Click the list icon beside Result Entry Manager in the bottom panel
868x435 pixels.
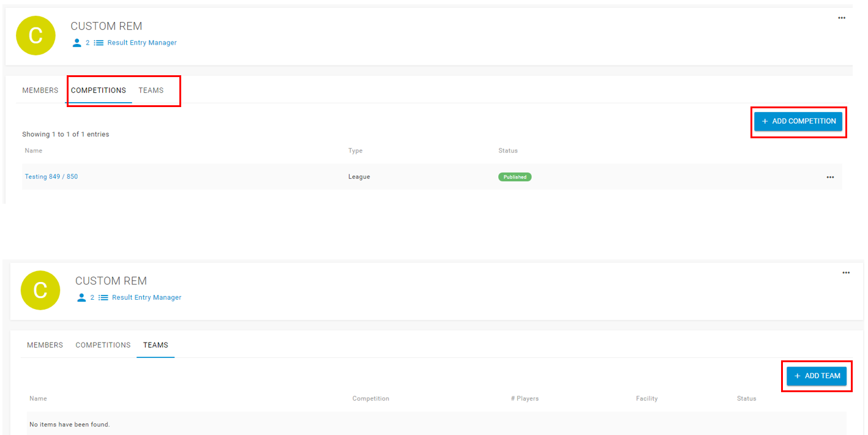point(103,297)
